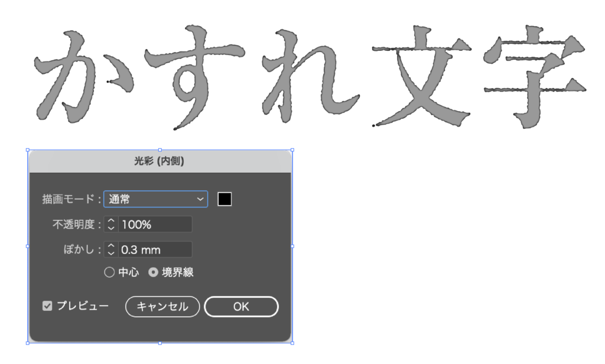The image size is (605, 364).
Task: Select the 中心 radio button
Action: tap(109, 272)
